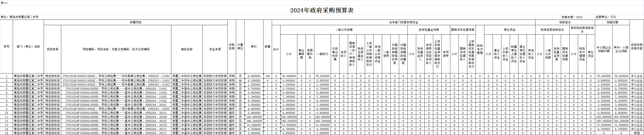
Task: Click the 金额单位：万元 cell
Action: (x=605, y=17)
